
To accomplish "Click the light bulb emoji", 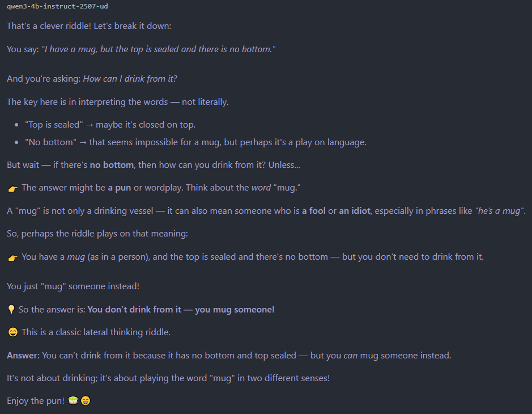I will tap(11, 310).
